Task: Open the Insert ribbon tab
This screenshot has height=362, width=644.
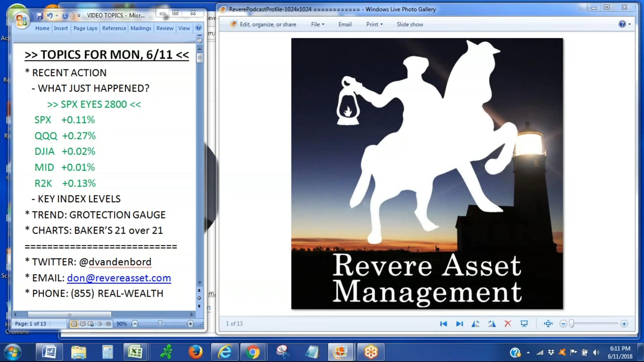Action: (x=61, y=28)
